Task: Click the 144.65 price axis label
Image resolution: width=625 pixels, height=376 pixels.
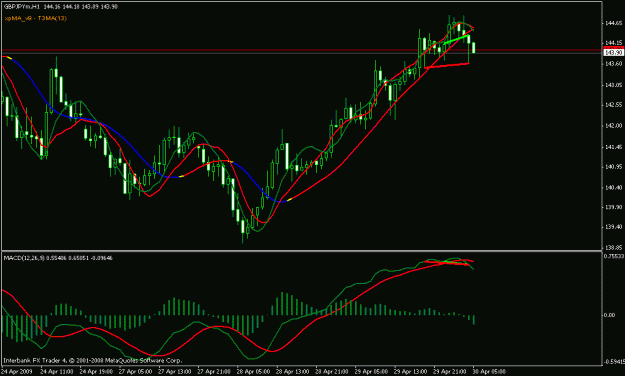Action: (613, 24)
